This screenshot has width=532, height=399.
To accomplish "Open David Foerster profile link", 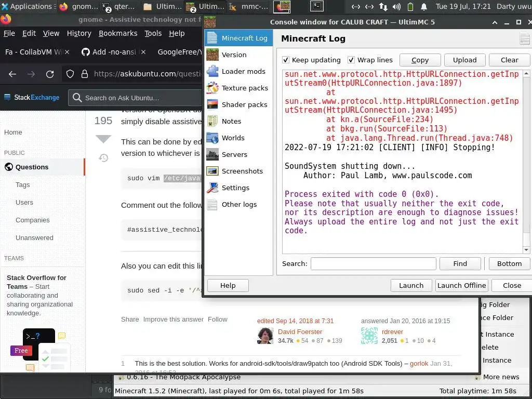I will click(300, 331).
